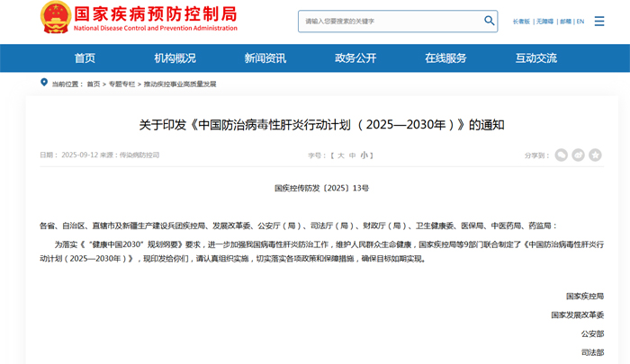Click the magnifier search icon
The height and width of the screenshot is (364, 630).
click(x=490, y=20)
